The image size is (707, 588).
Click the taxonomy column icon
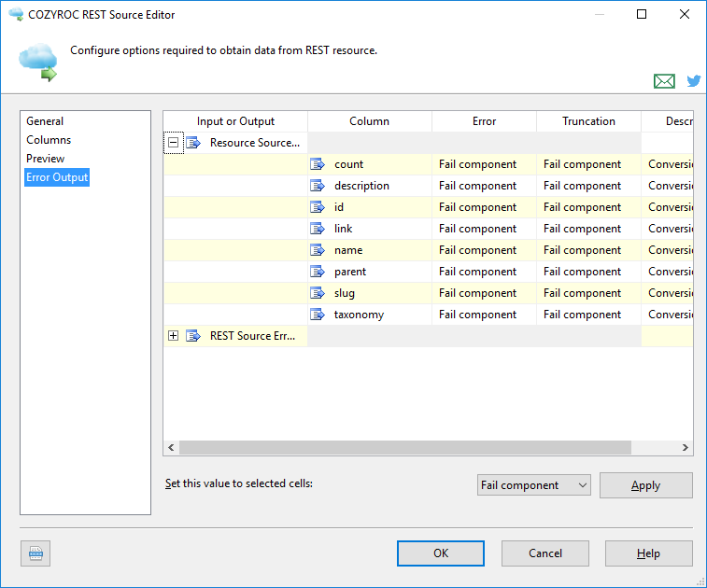pos(318,315)
